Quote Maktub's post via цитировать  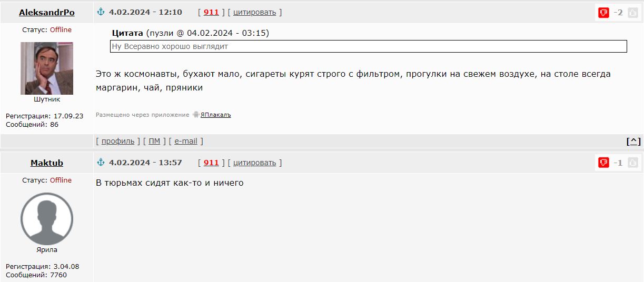pyautogui.click(x=254, y=163)
